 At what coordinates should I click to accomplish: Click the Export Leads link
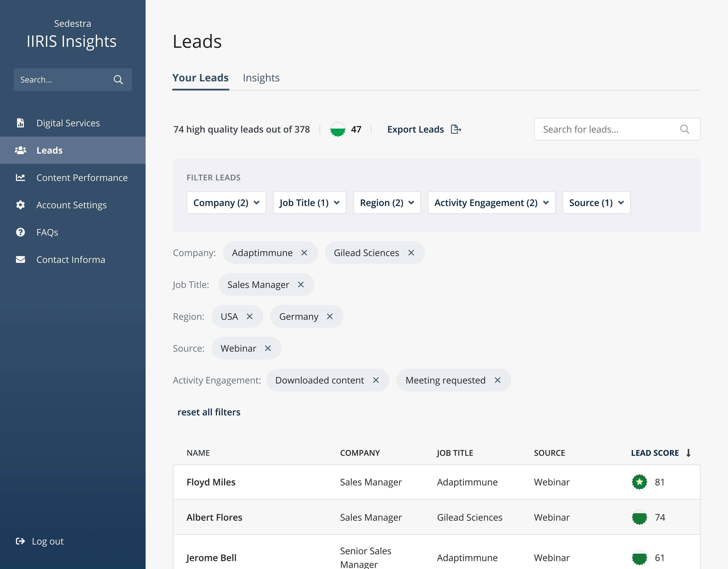pyautogui.click(x=415, y=129)
